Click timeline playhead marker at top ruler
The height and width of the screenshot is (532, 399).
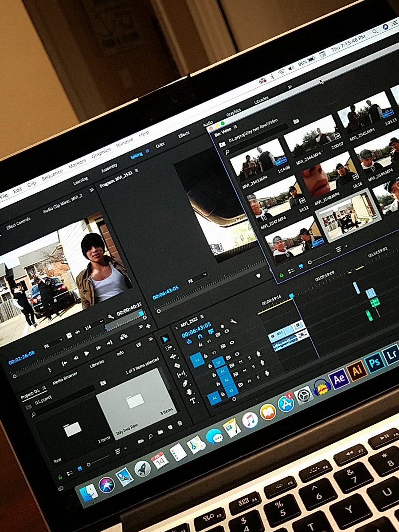tap(291, 296)
